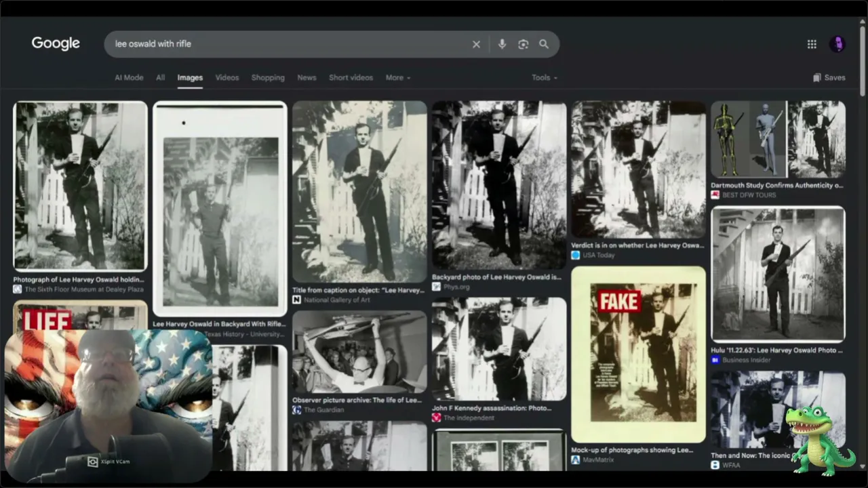The image size is (868, 488).
Task: Click 'National Gallery of Art' source text
Action: (x=337, y=300)
